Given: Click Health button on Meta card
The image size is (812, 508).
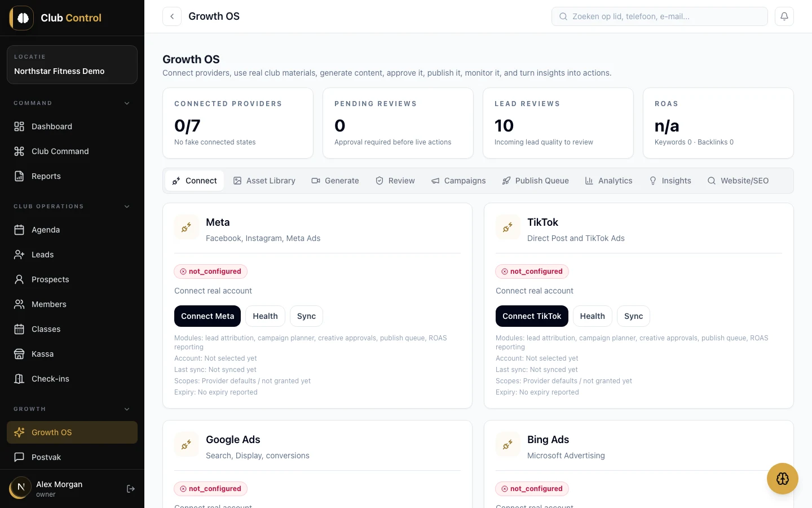Looking at the screenshot, I should click(x=265, y=316).
